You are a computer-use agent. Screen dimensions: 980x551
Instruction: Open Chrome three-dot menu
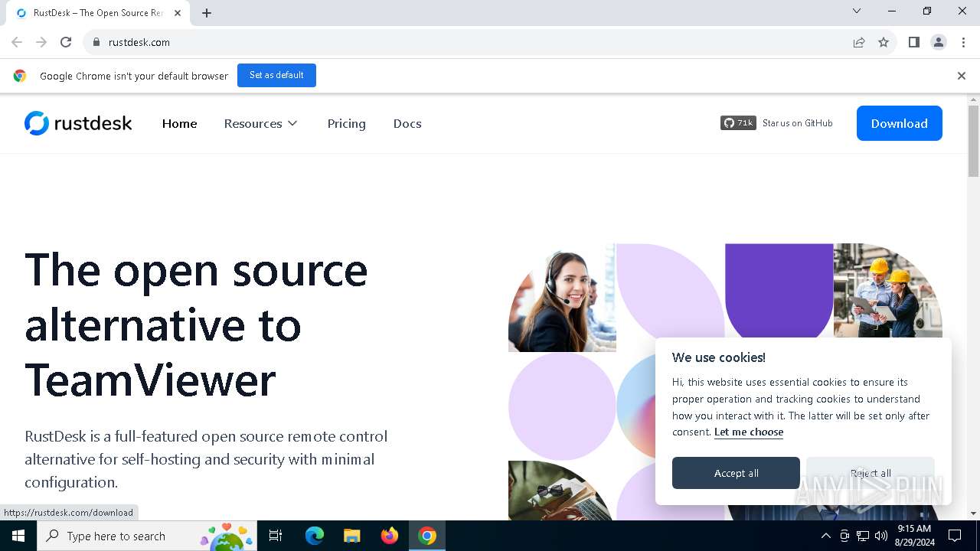coord(963,42)
